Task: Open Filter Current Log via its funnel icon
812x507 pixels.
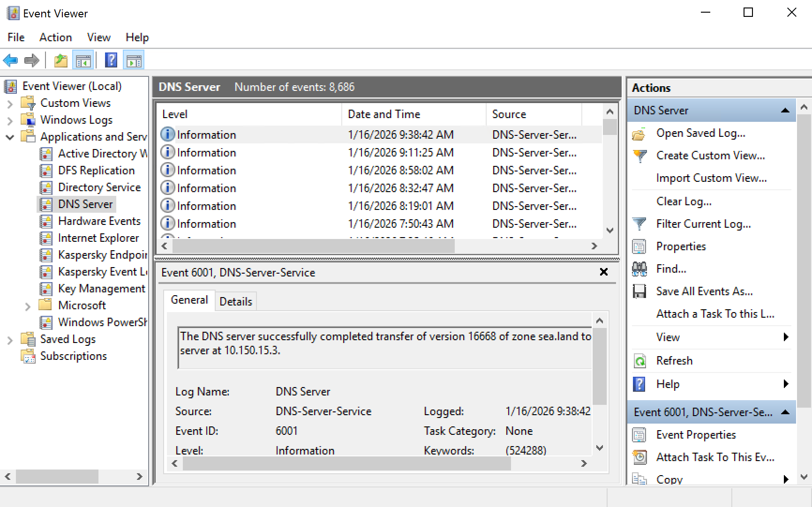Action: pyautogui.click(x=640, y=224)
